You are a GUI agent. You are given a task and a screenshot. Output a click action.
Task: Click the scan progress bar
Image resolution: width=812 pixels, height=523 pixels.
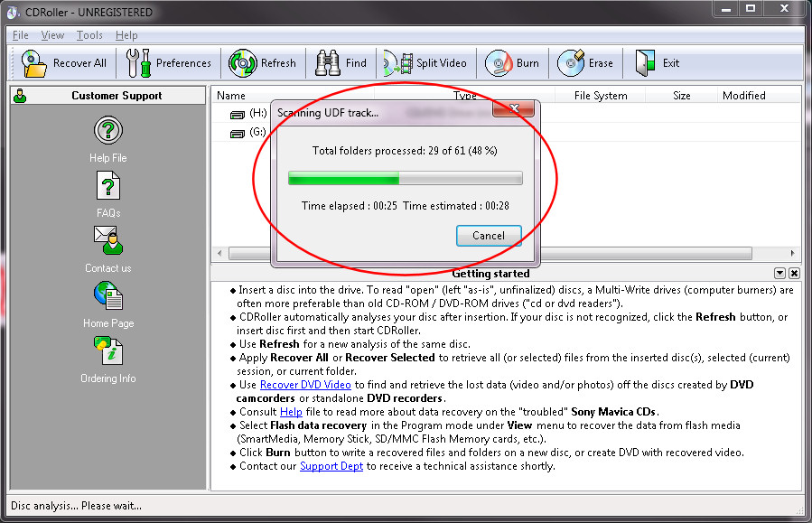click(406, 178)
